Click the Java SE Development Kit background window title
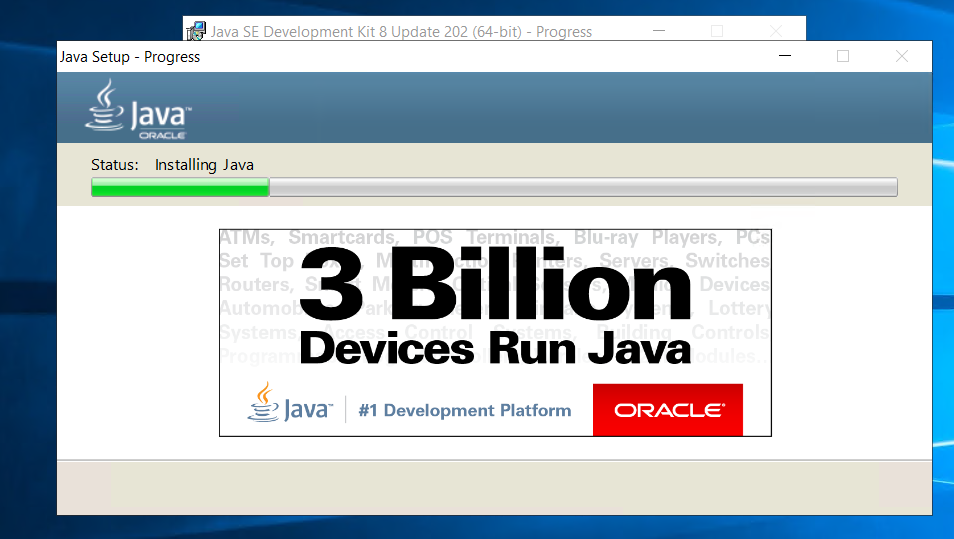Viewport: 954px width, 539px height. 401,32
